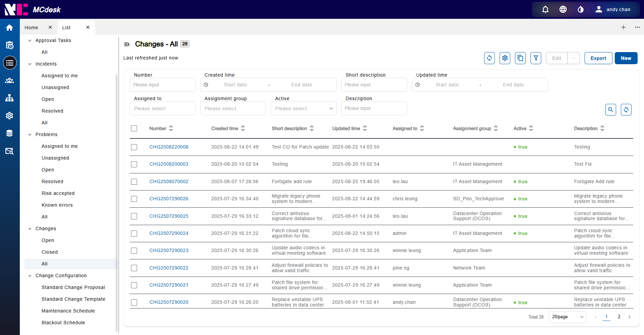The height and width of the screenshot is (335, 644).
Task: Open the users group sidebar icon
Action: point(9,81)
